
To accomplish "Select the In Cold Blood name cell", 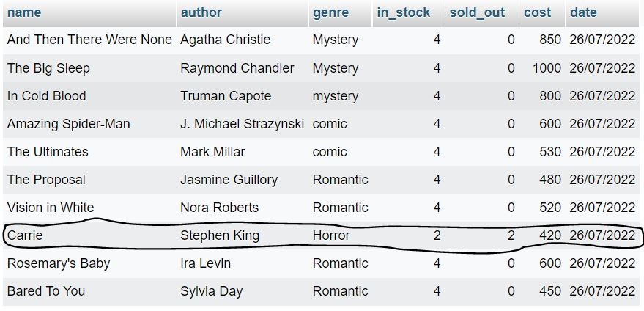I will click(x=46, y=96).
